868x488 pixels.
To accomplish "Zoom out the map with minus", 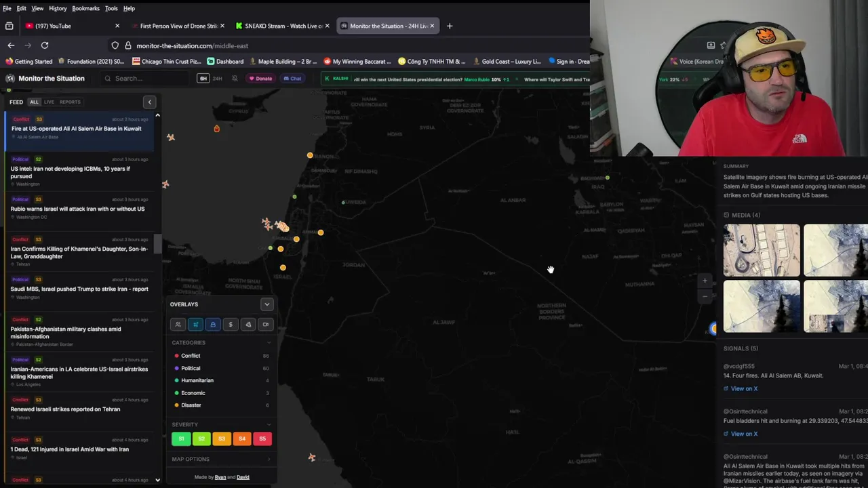I will click(x=705, y=296).
